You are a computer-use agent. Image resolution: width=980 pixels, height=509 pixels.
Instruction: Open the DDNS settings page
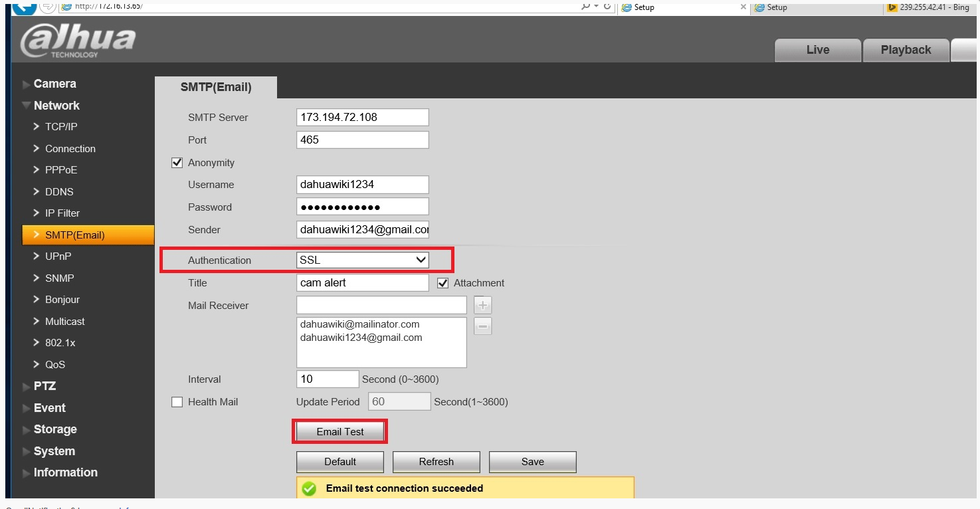pos(59,192)
